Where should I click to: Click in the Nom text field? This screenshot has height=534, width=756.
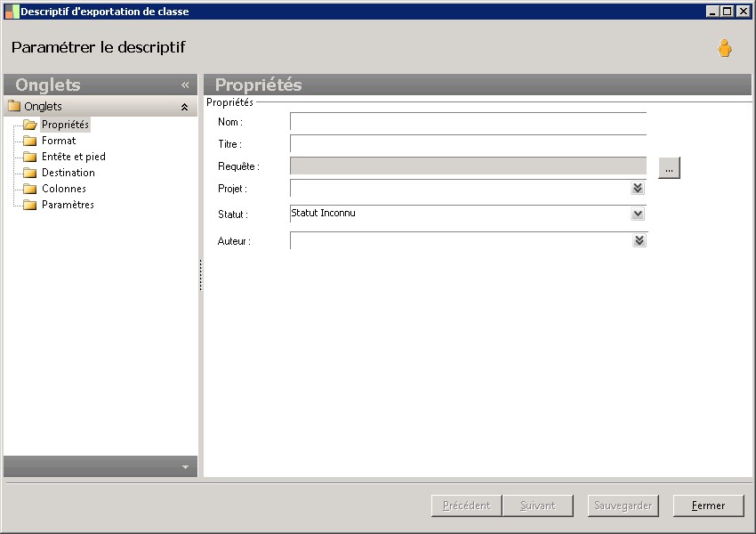pyautogui.click(x=468, y=121)
